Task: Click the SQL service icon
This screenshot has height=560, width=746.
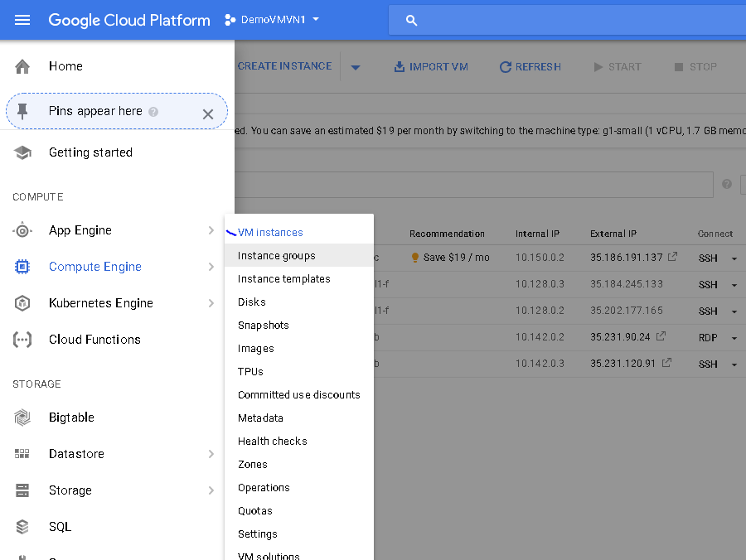Action: pyautogui.click(x=22, y=527)
